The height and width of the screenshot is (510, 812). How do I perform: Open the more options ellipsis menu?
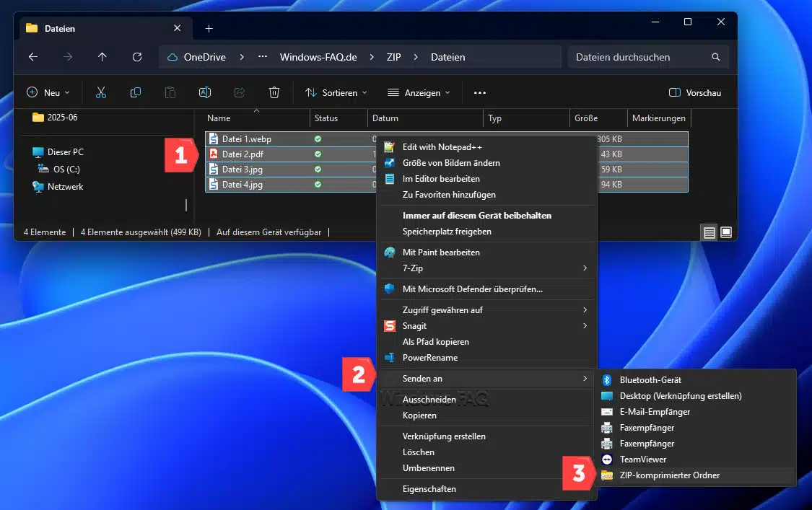coord(480,92)
